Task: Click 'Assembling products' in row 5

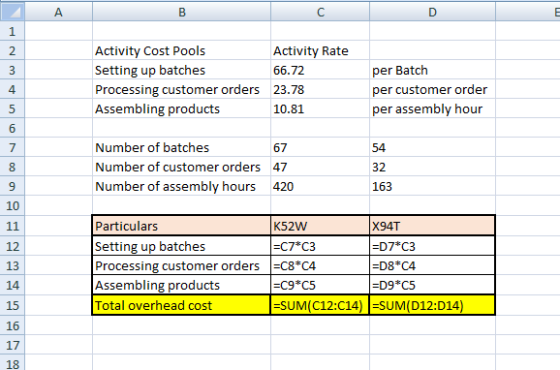Action: (x=181, y=109)
